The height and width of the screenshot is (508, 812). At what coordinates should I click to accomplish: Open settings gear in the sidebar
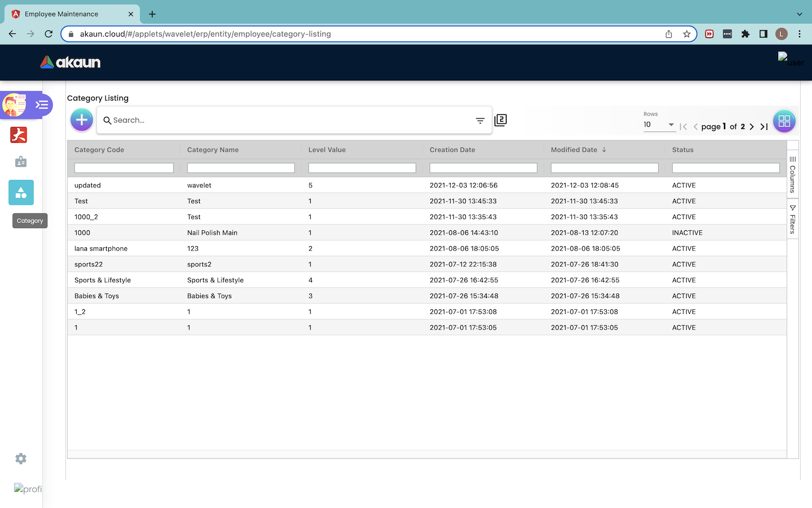[21, 459]
